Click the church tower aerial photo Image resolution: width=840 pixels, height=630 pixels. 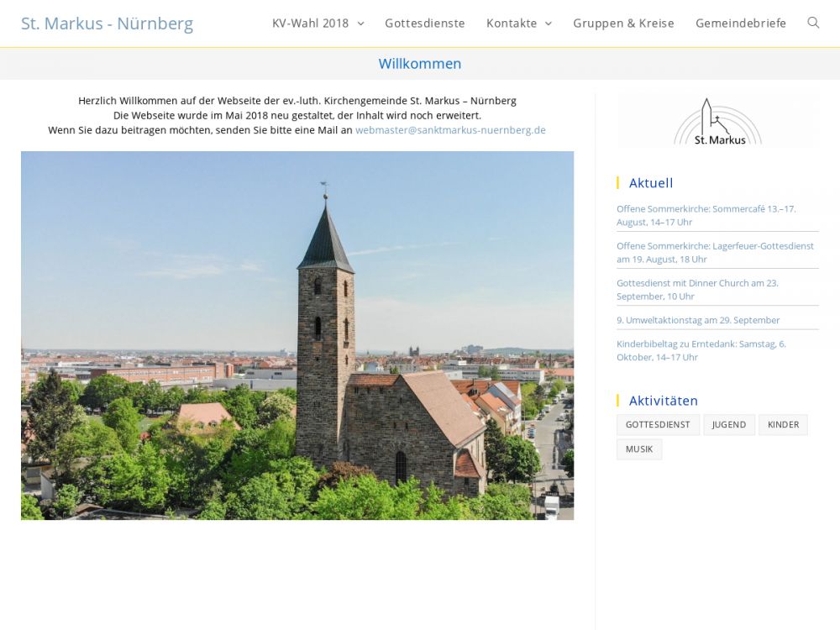pos(297,335)
